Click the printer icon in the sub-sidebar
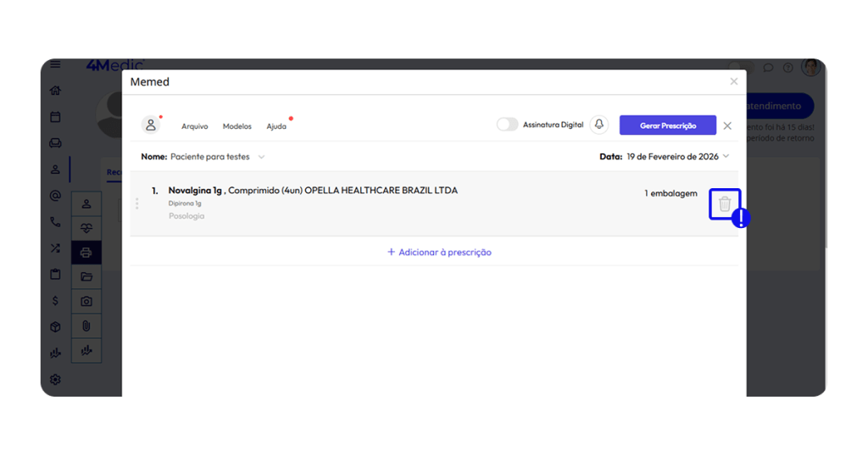Viewport: 868px width, 456px height. pyautogui.click(x=86, y=253)
